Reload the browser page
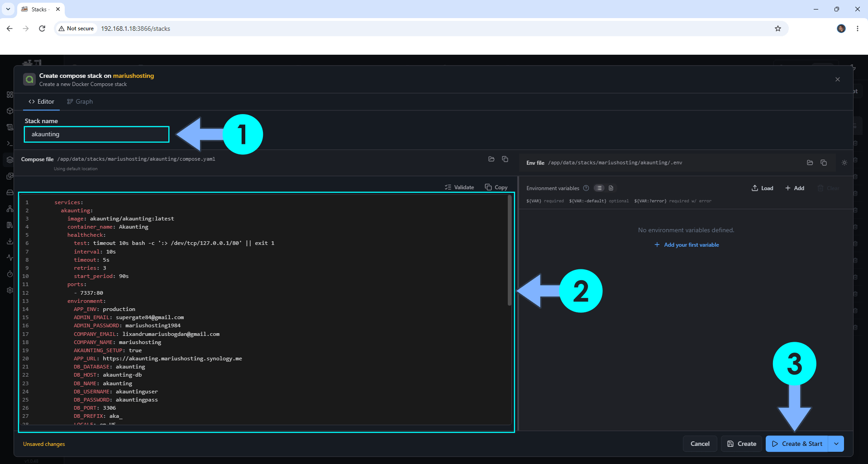The image size is (868, 464). [x=42, y=29]
